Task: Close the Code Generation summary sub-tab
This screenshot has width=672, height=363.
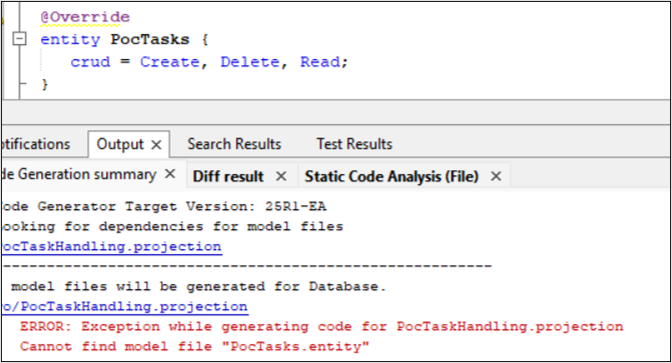Action: tap(170, 174)
